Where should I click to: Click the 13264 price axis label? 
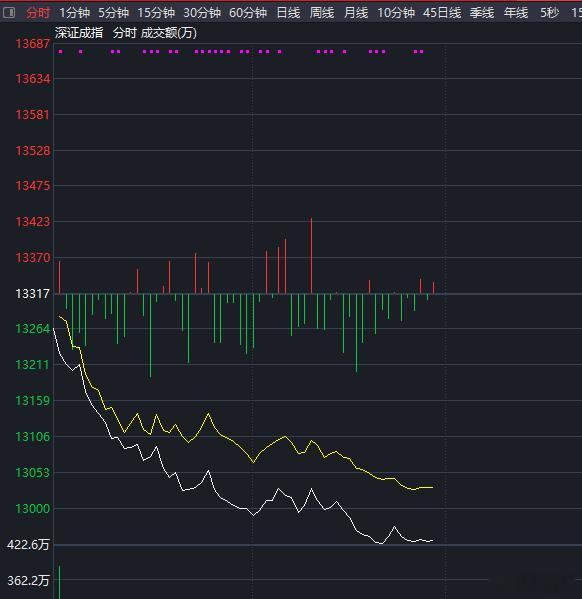pos(33,329)
